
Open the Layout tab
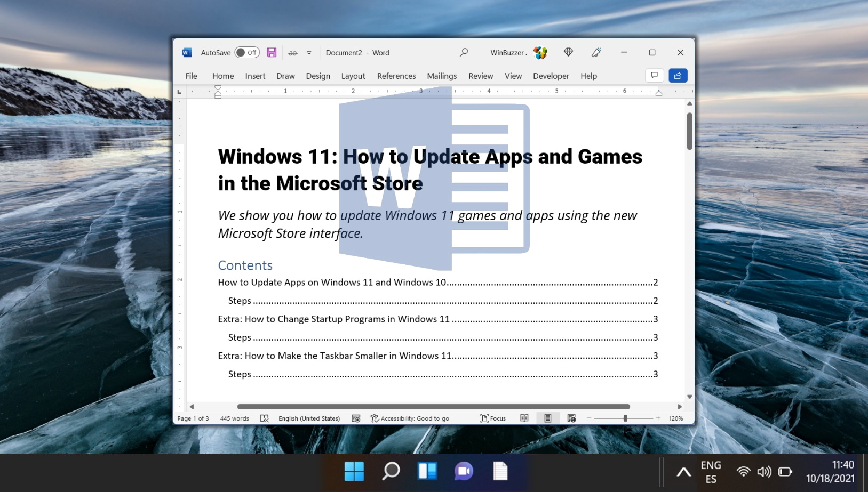pos(353,76)
